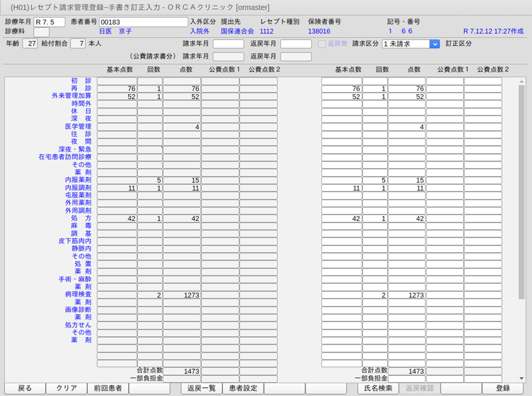
Task: Click the left 再診 基本点数 cell
Action: click(117, 89)
